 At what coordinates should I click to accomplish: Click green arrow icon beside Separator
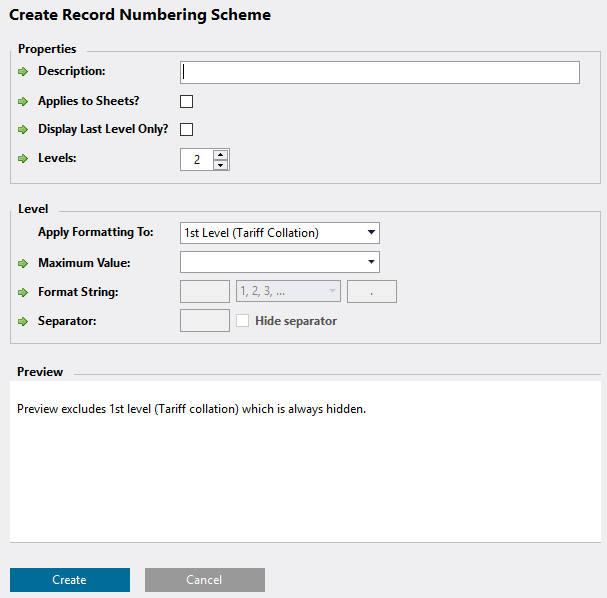coord(23,322)
